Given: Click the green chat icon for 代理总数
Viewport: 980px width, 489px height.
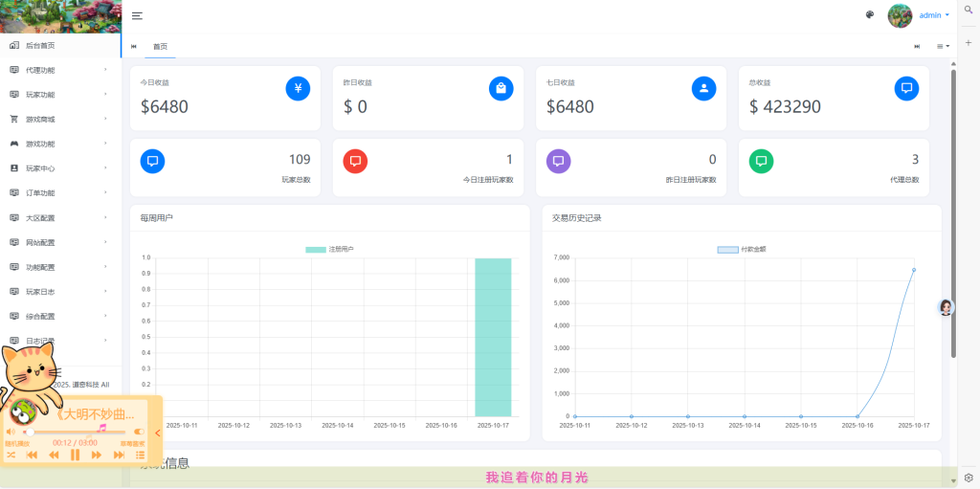Looking at the screenshot, I should click(761, 161).
